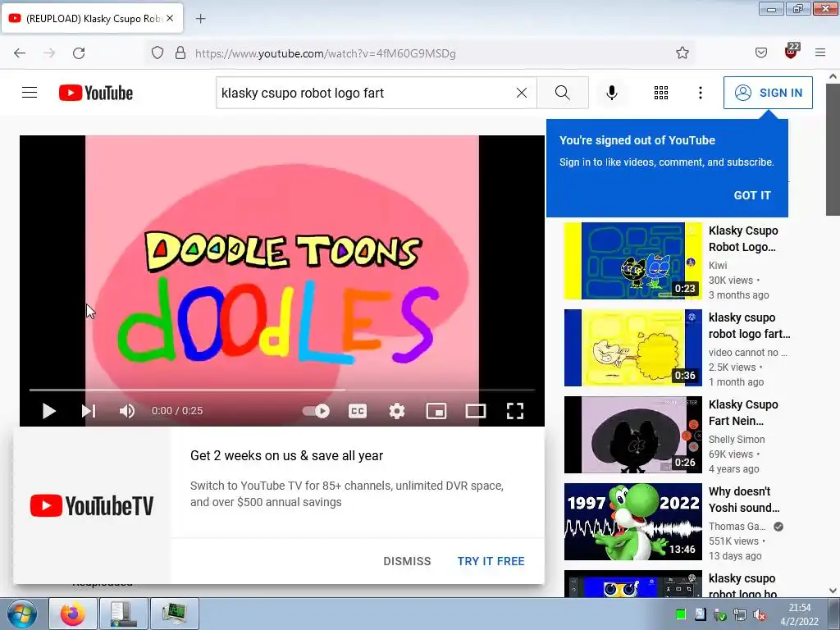Open the Windows Start menu orb
Viewport: 840px width, 630px height.
[22, 614]
